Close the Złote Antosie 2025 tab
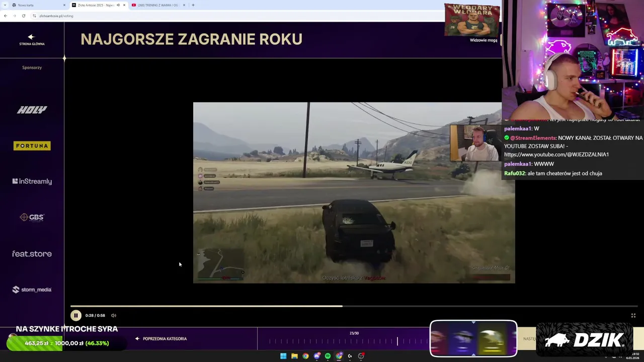644x362 pixels. coord(124,5)
